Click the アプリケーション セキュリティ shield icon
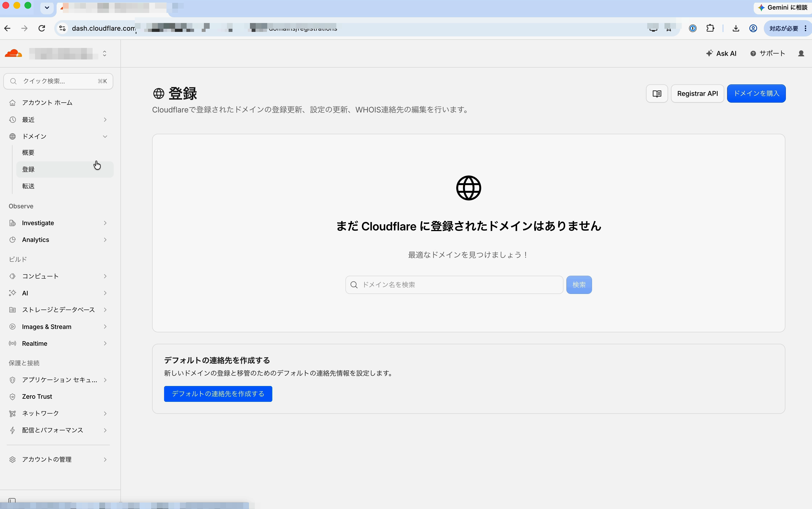The height and width of the screenshot is (509, 812). tap(12, 380)
